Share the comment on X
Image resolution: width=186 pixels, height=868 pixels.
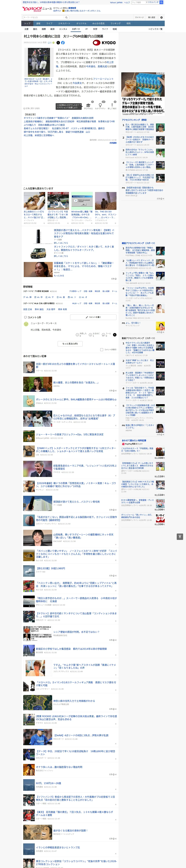click(x=114, y=335)
